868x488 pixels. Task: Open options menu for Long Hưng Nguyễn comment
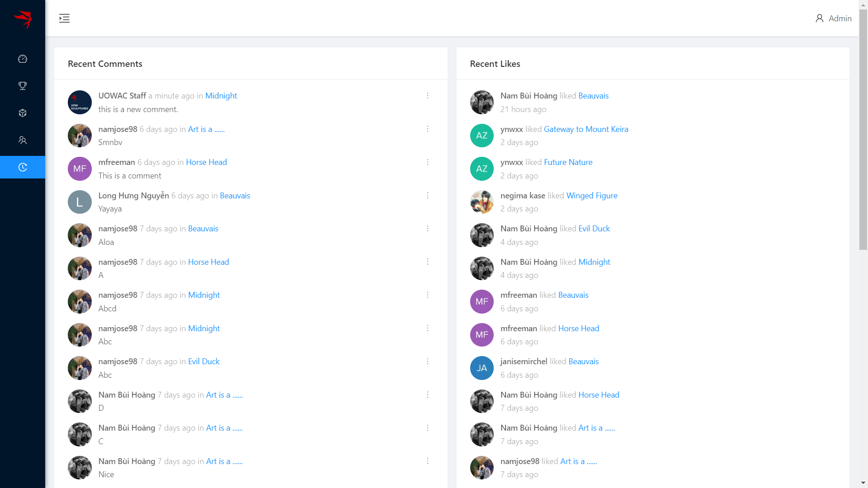click(427, 195)
